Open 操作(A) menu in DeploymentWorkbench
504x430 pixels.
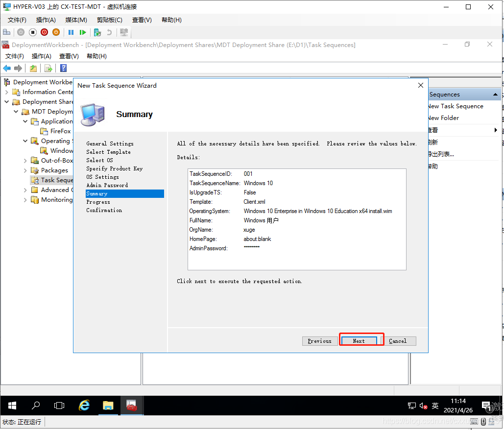42,56
